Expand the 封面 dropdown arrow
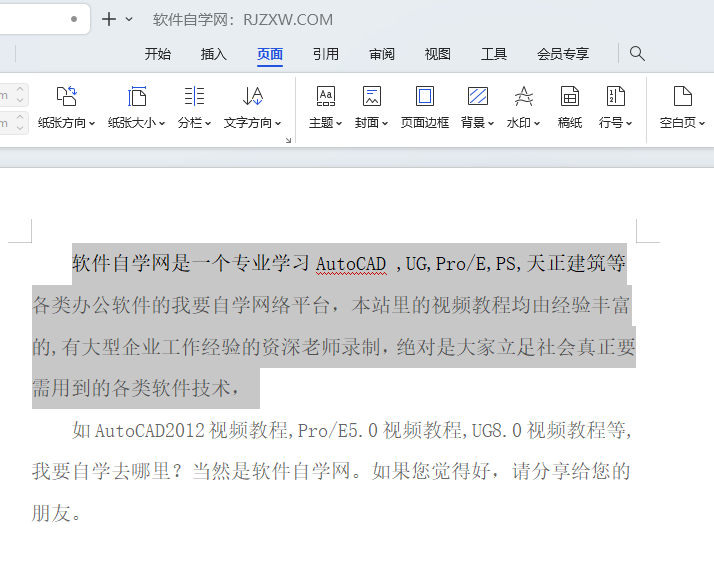Screen dimensions: 714x582 pyautogui.click(x=385, y=123)
